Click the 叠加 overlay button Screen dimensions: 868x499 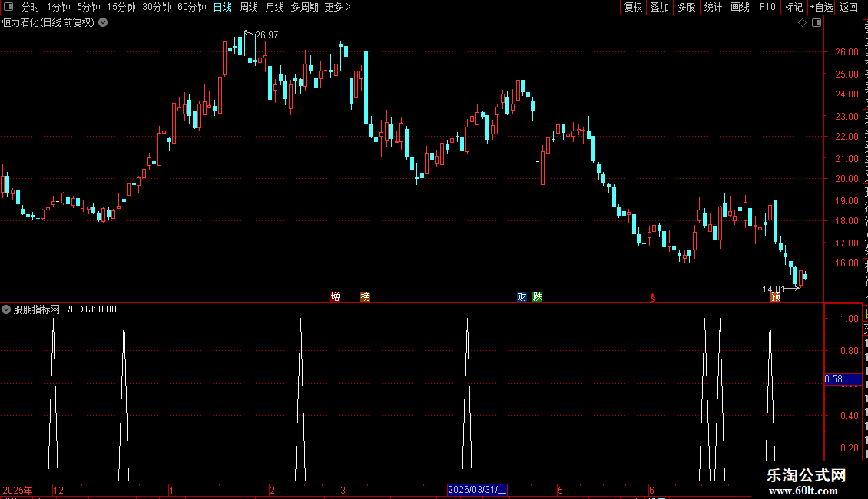[660, 7]
